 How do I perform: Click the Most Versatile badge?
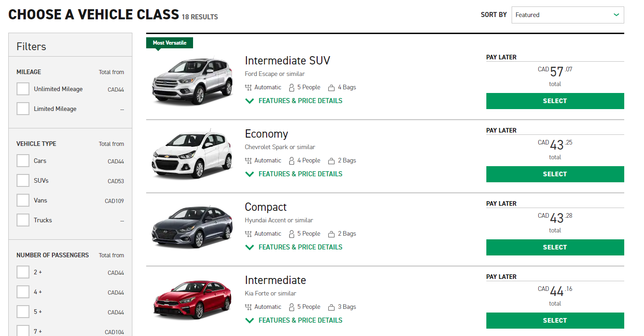[170, 43]
